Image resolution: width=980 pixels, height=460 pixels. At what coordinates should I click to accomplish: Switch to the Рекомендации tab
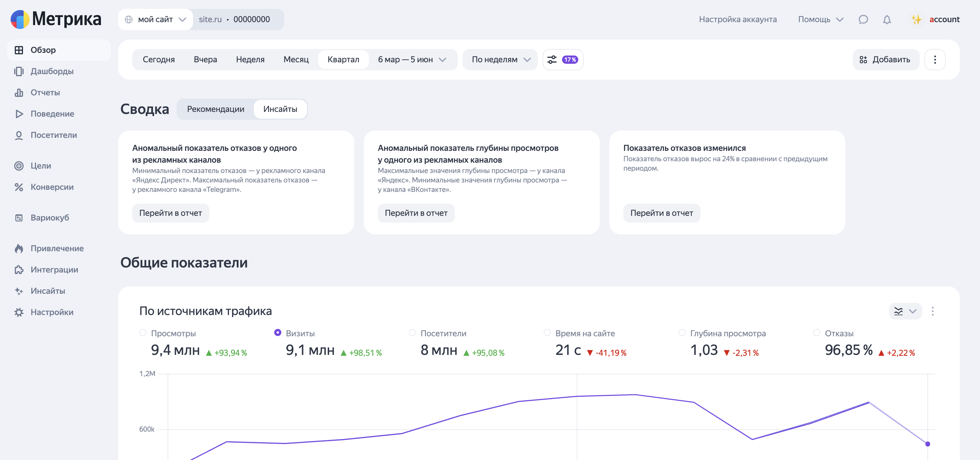(215, 109)
